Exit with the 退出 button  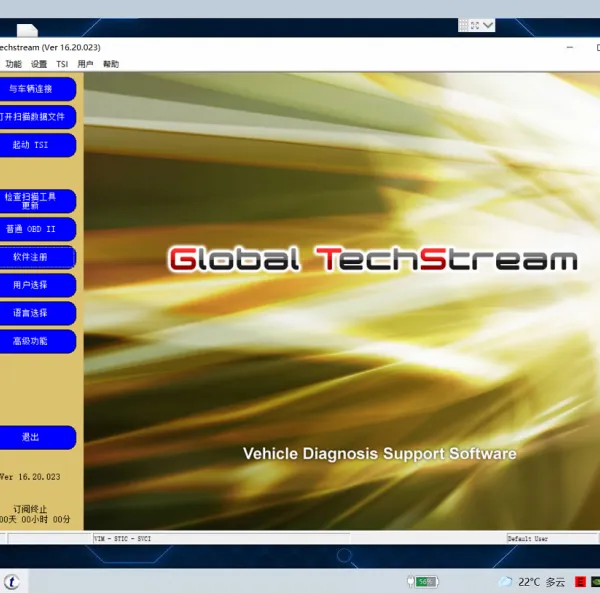(37, 437)
